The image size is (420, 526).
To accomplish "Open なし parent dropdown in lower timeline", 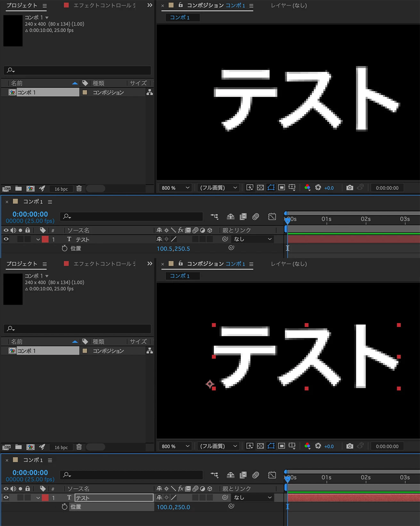I will pyautogui.click(x=252, y=497).
